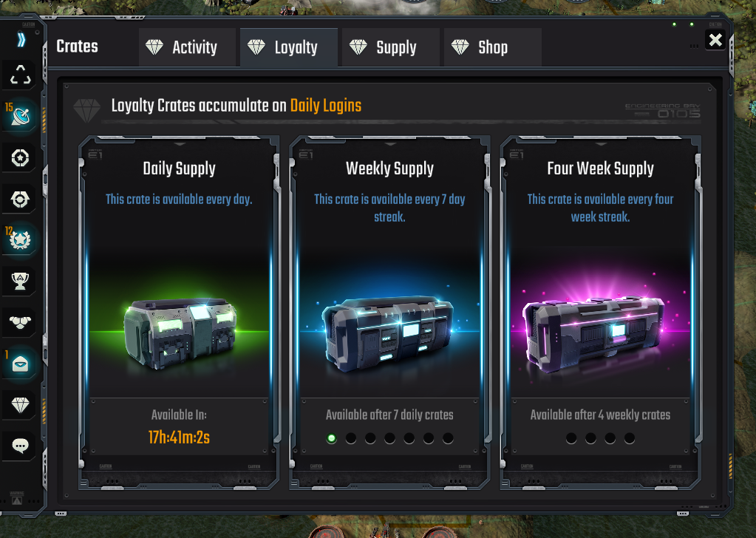Open the satellite dish icon with 15 badge
The width and height of the screenshot is (756, 538).
click(20, 116)
